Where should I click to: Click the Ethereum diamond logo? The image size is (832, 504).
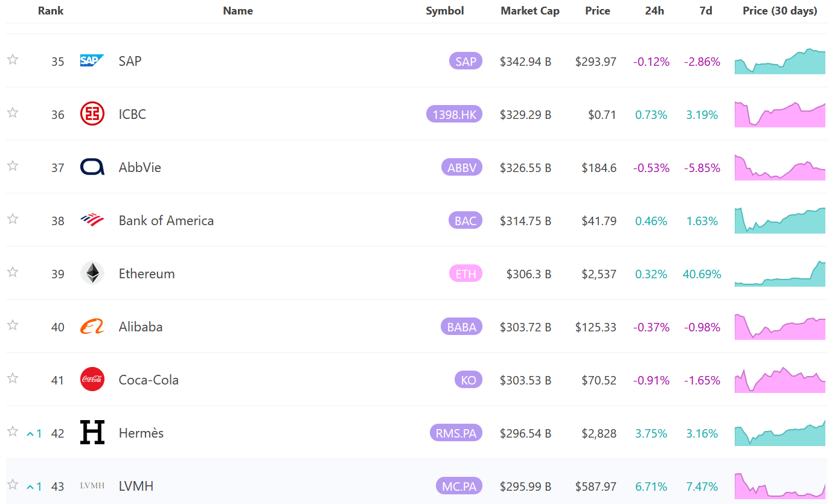(92, 273)
